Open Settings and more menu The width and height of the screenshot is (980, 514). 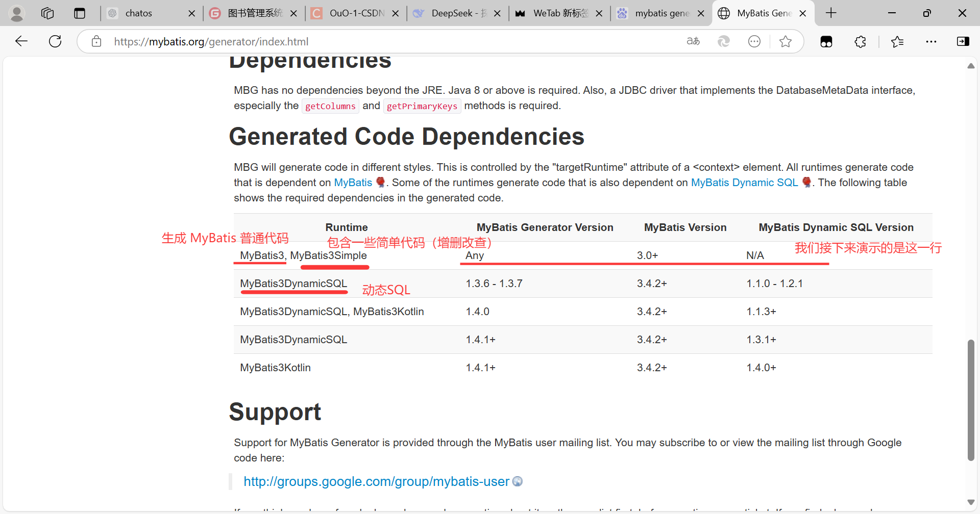(x=931, y=42)
